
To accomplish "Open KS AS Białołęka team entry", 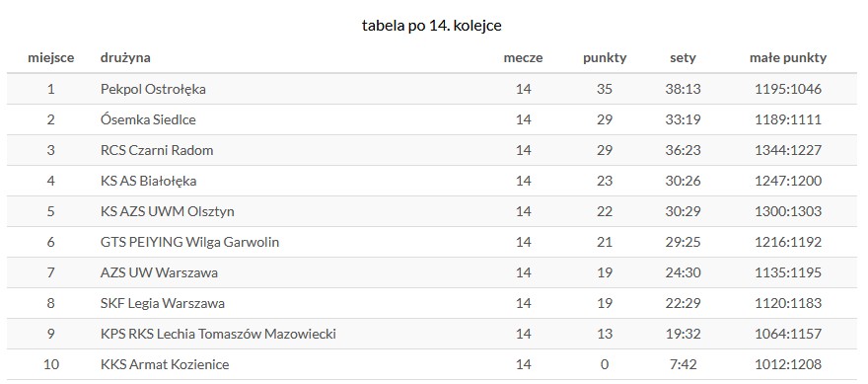I will point(148,181).
